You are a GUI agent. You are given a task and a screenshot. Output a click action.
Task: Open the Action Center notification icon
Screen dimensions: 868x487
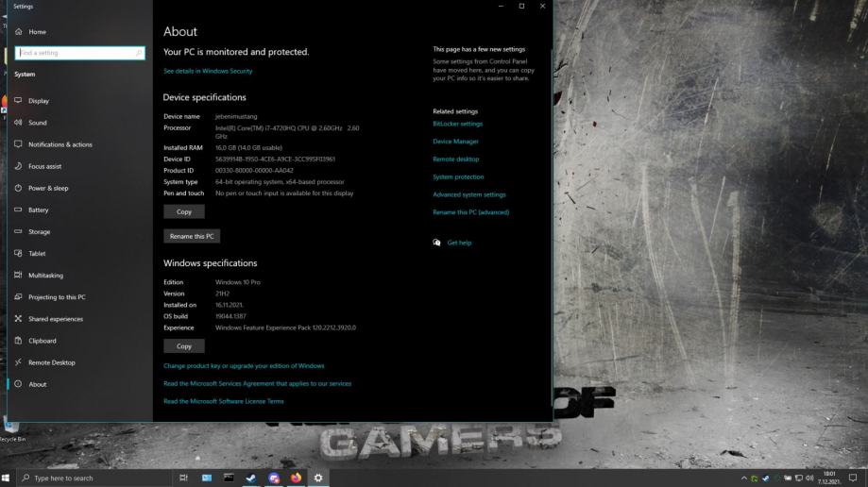point(853,478)
